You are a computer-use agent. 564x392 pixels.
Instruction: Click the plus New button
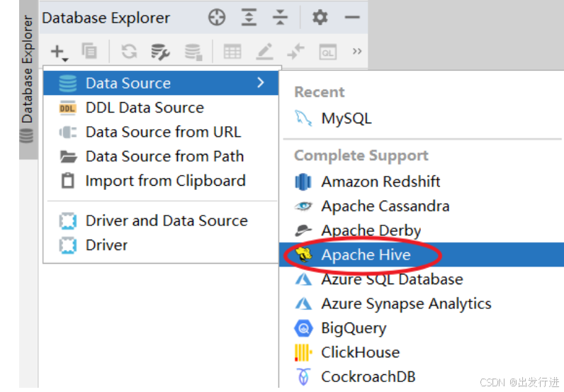click(x=59, y=52)
